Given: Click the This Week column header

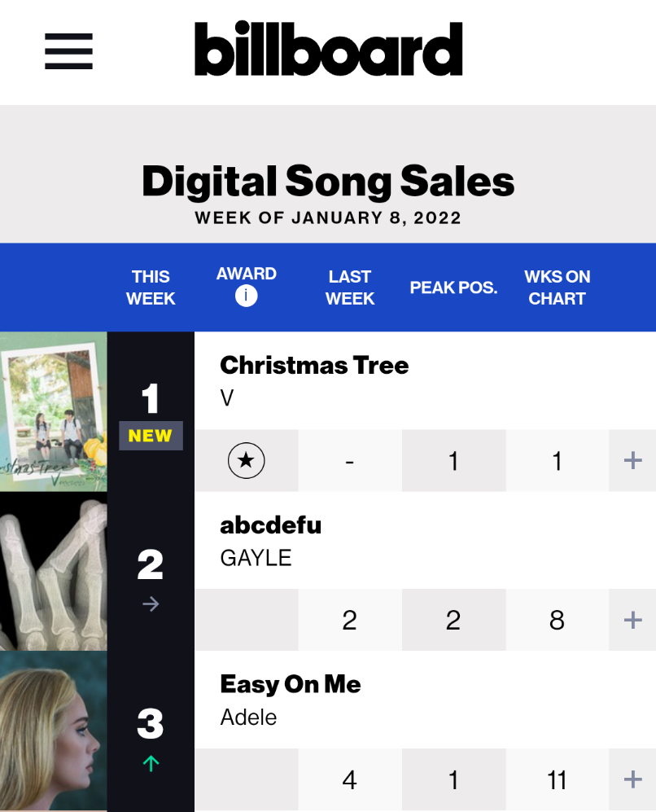Looking at the screenshot, I should [x=151, y=287].
